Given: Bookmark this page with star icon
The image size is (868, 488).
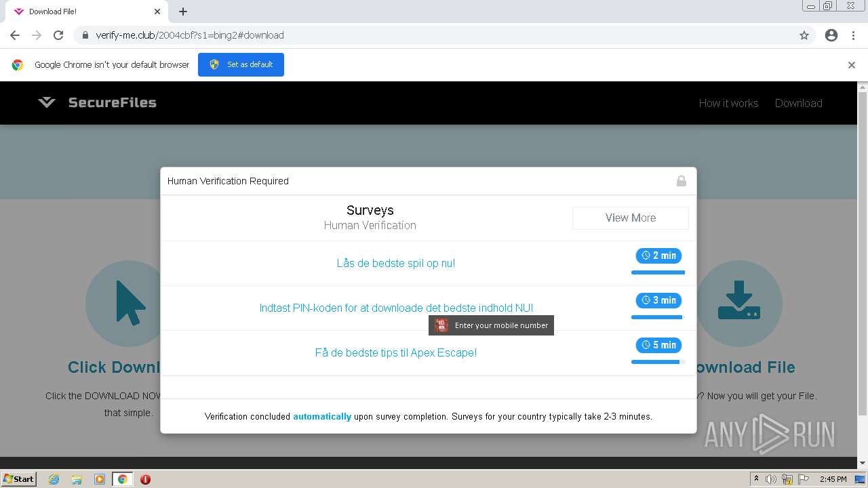Looking at the screenshot, I should click(804, 35).
